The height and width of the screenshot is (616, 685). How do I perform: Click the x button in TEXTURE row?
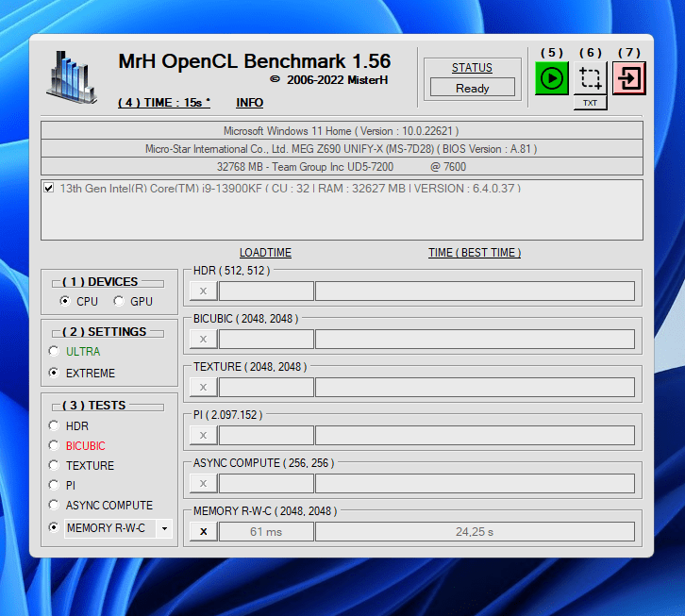(204, 387)
